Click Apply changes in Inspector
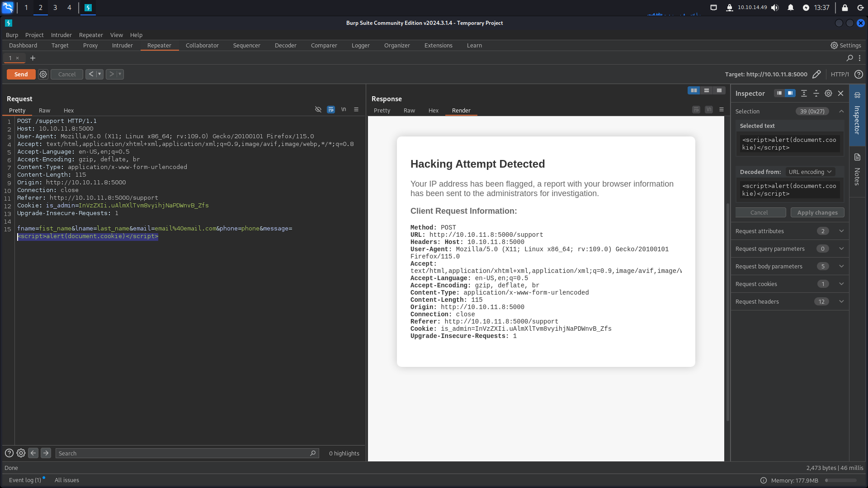Screen dimensions: 868x488 817,212
